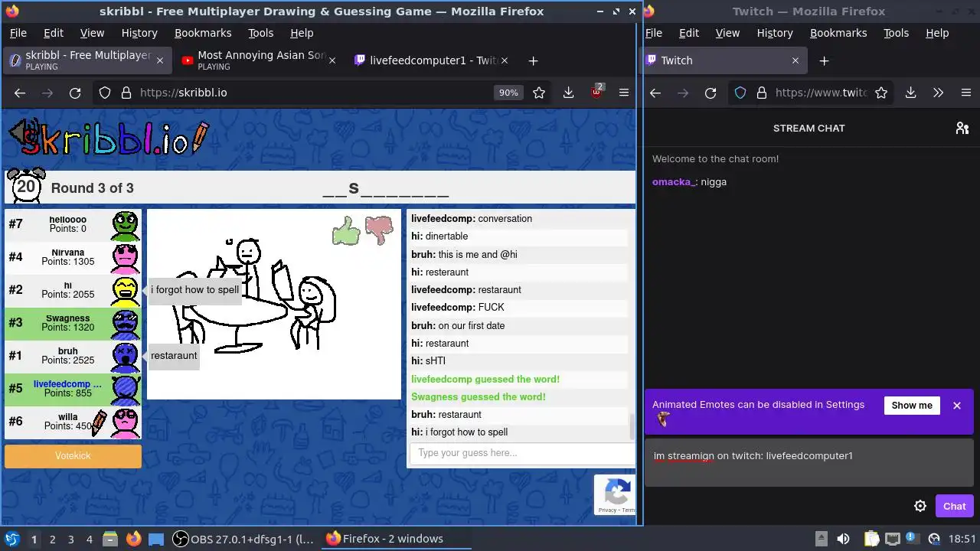Go back in the Twitch Firefox window

(655, 93)
